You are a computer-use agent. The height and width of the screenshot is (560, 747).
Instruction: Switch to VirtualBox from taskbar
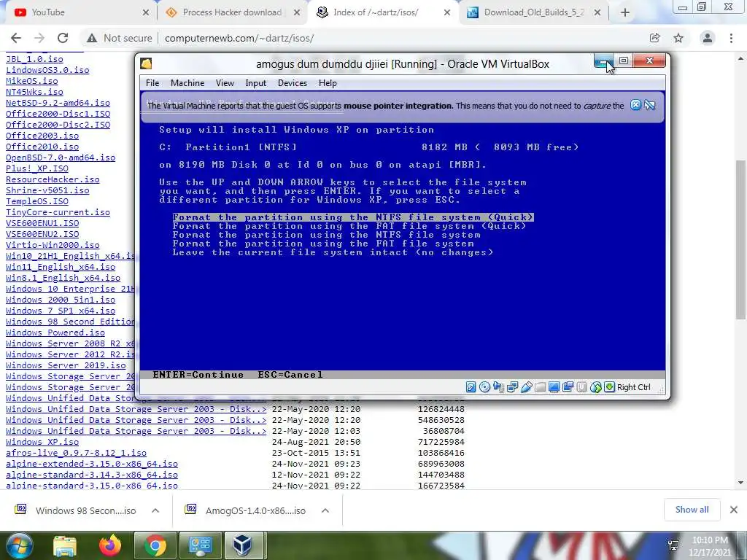[242, 545]
